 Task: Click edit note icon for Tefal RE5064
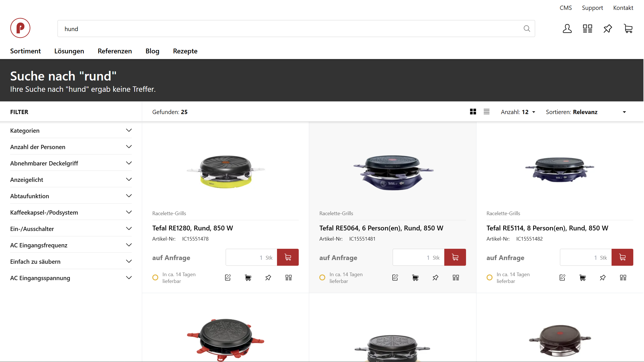pos(395,278)
